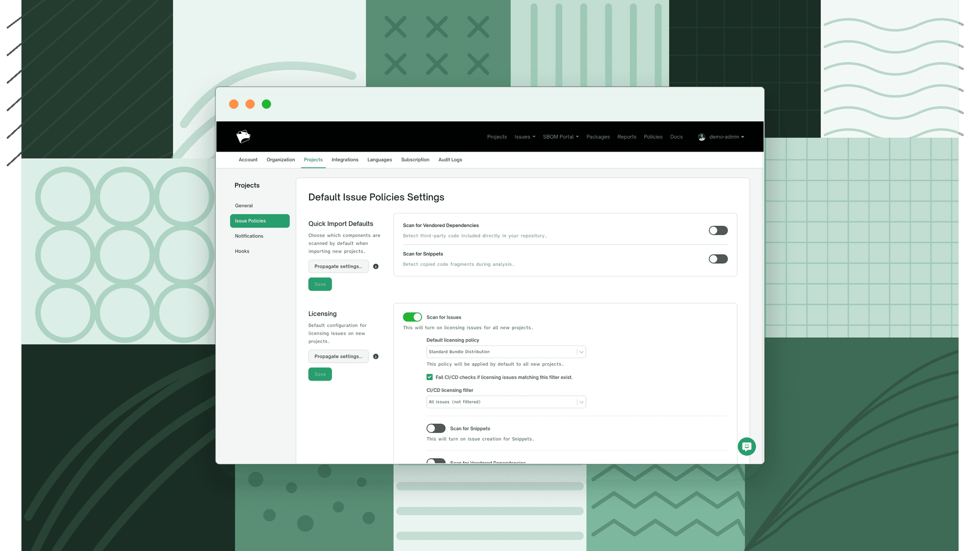980x551 pixels.
Task: Click the Default Issue Policies Settings heading
Action: pos(376,197)
